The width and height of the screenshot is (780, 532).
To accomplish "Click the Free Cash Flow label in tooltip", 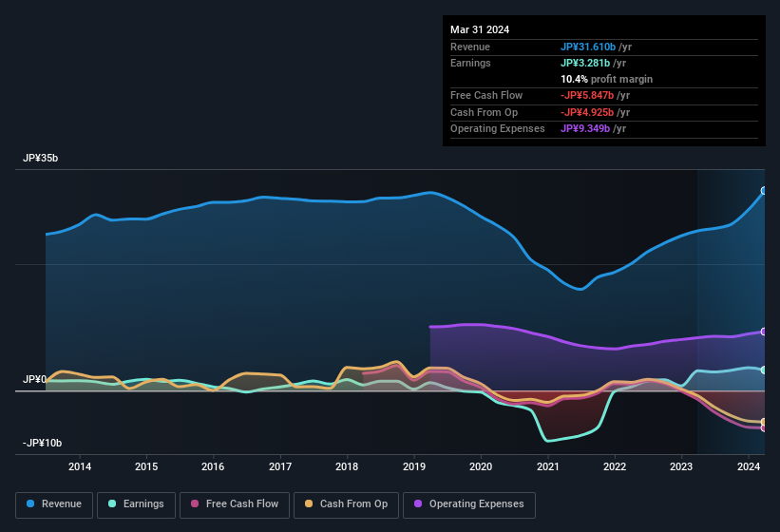I will 486,95.
